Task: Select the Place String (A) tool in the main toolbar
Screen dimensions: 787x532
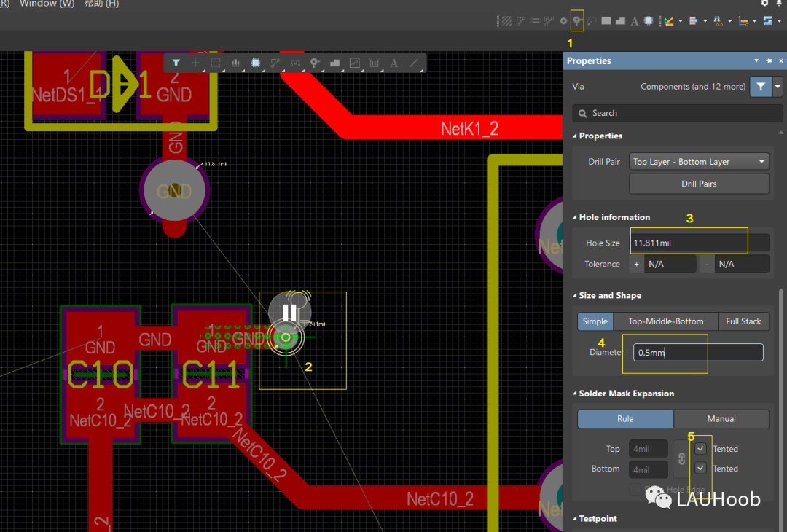Action: [635, 21]
